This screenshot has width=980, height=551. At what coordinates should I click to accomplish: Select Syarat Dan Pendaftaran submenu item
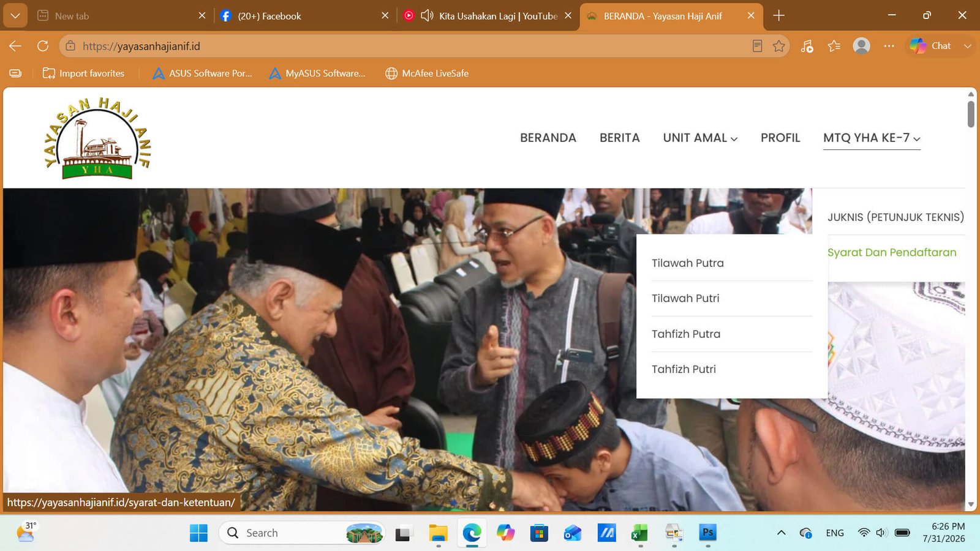tap(892, 252)
